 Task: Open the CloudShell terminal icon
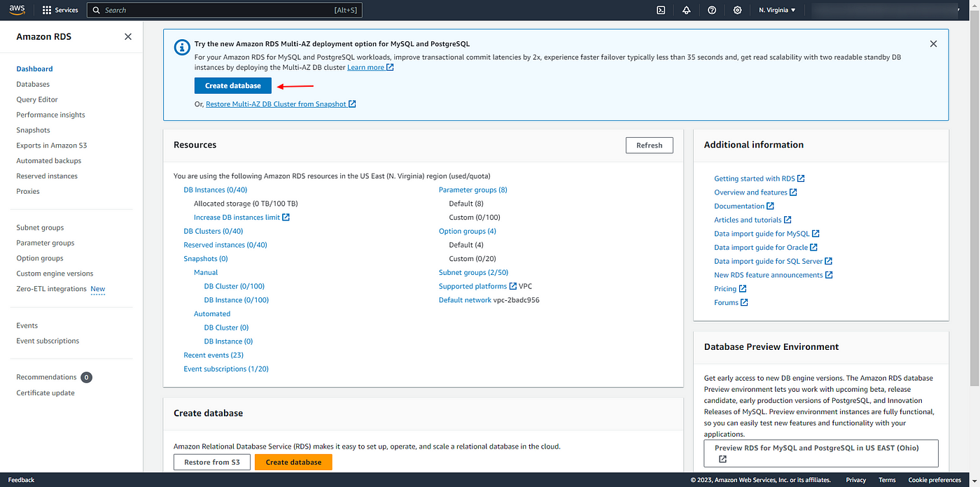[x=660, y=10]
